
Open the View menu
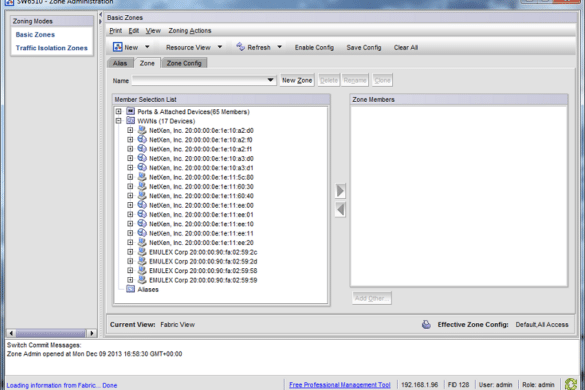[x=153, y=31]
